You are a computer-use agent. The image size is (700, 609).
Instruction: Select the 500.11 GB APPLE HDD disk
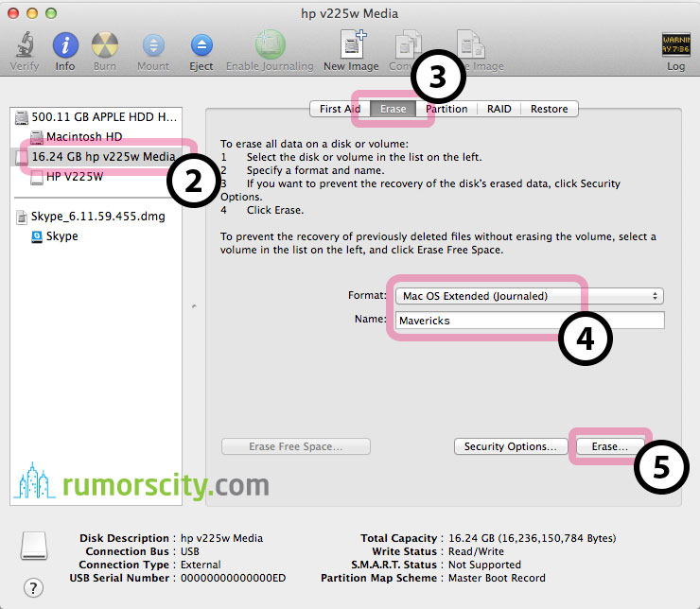click(x=96, y=117)
